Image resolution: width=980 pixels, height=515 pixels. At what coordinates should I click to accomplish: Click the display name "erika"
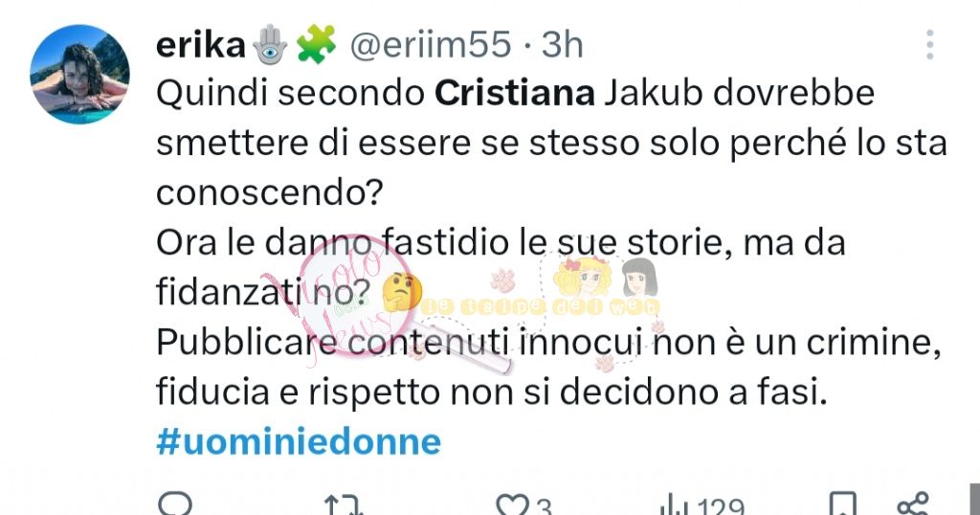point(200,44)
